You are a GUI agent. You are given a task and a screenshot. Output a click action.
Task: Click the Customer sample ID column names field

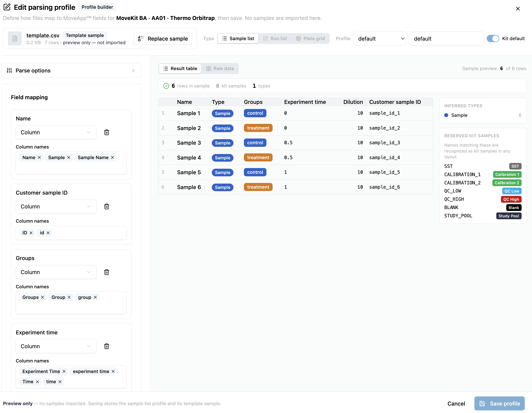pos(71,233)
